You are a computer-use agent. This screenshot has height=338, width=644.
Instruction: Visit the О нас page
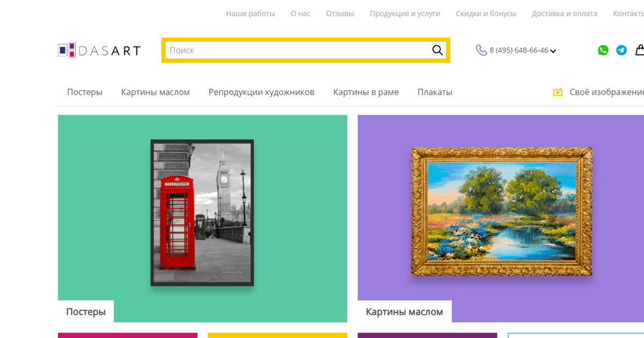tap(301, 13)
